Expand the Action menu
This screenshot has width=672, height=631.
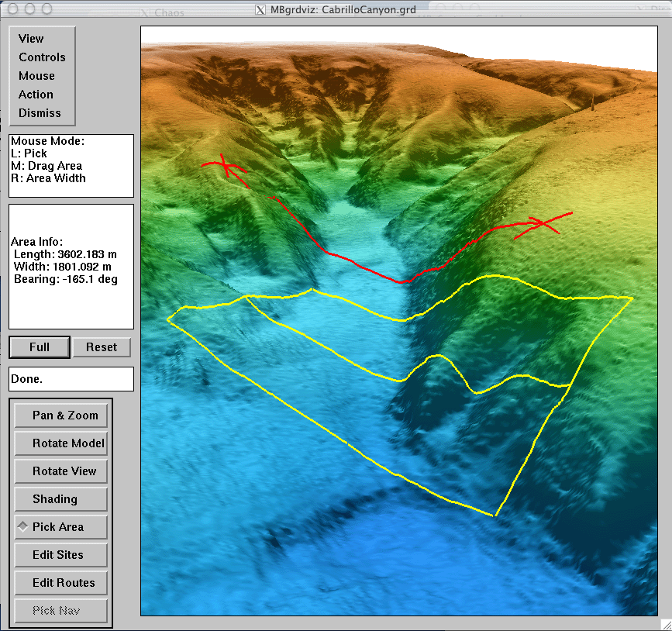pyautogui.click(x=36, y=95)
